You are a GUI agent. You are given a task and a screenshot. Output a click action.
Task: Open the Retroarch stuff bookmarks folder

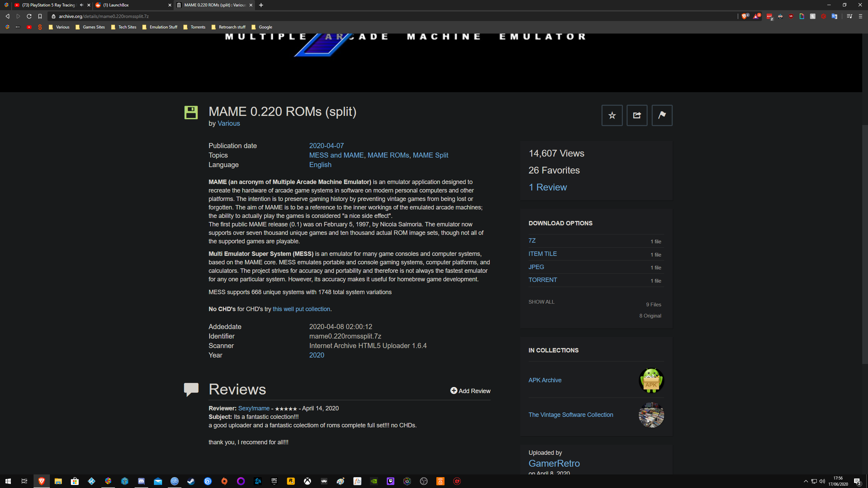tap(229, 27)
